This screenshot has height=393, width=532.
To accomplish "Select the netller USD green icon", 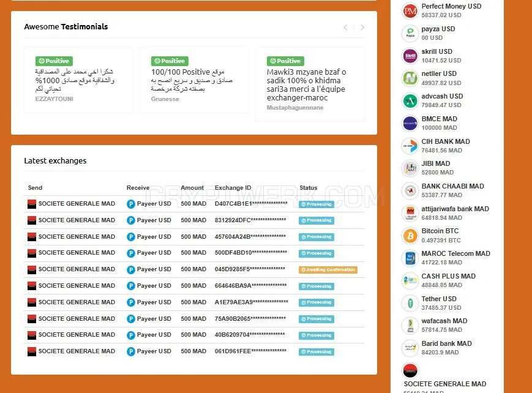I will pyautogui.click(x=410, y=78).
